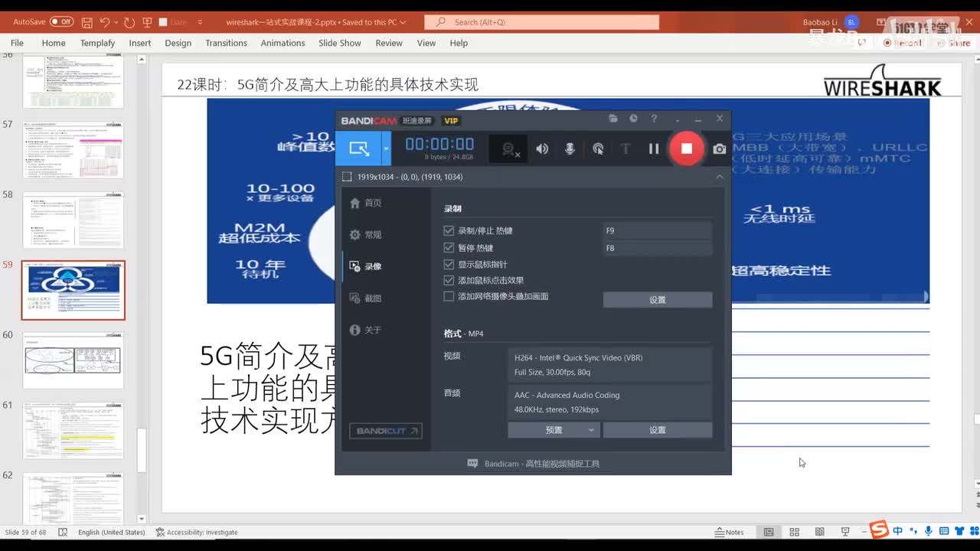Screen dimensions: 980x551
Task: Click English (United States) language indicator
Action: (111, 532)
